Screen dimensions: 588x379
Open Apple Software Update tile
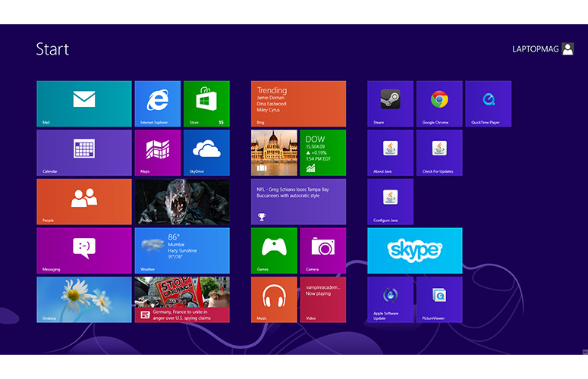coord(391,299)
